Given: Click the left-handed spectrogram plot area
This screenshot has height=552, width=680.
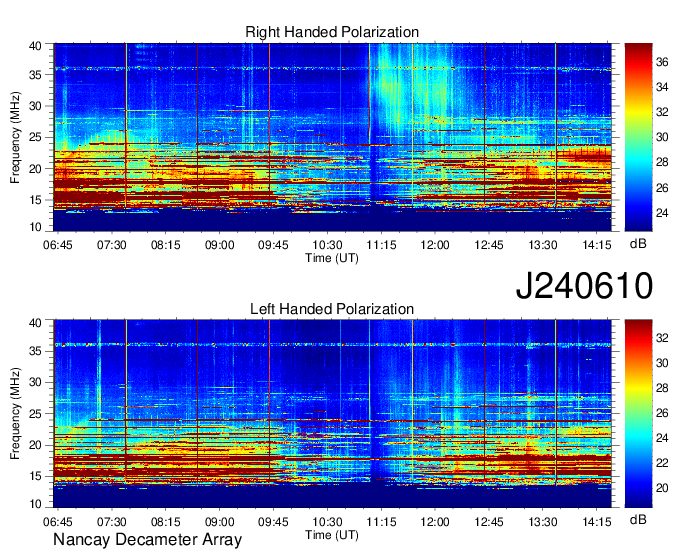Looking at the screenshot, I should 333,414.
